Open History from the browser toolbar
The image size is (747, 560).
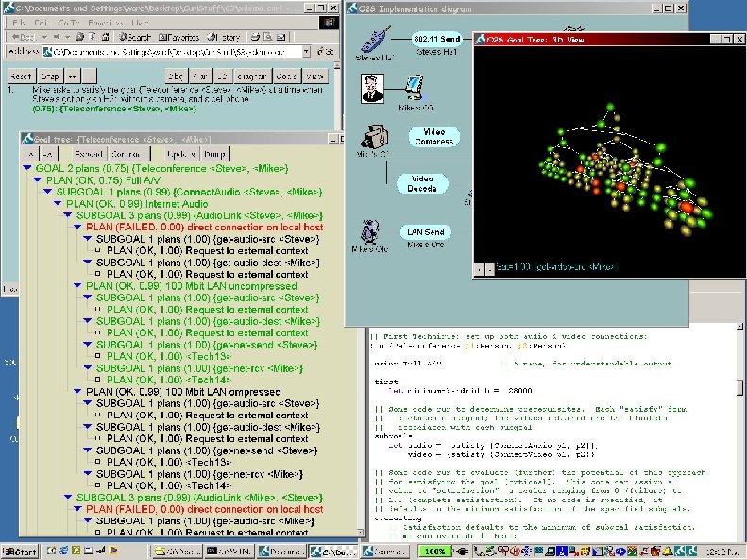pyautogui.click(x=224, y=37)
